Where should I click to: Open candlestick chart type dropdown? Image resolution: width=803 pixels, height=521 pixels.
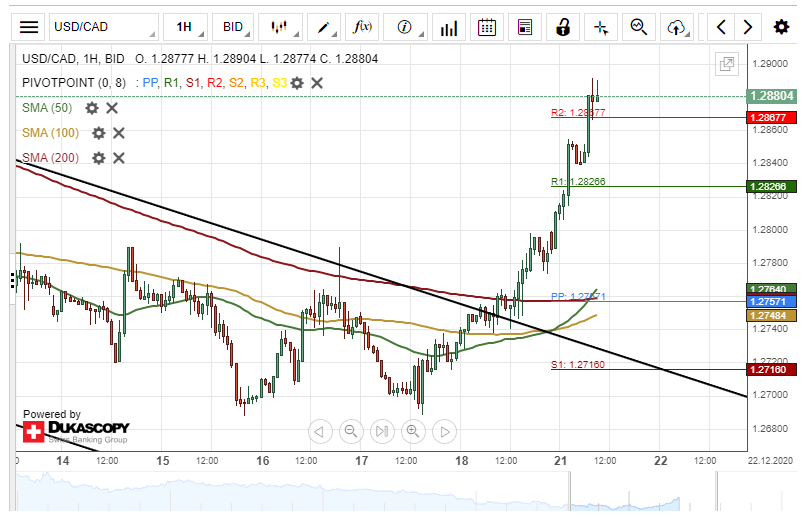pos(280,27)
